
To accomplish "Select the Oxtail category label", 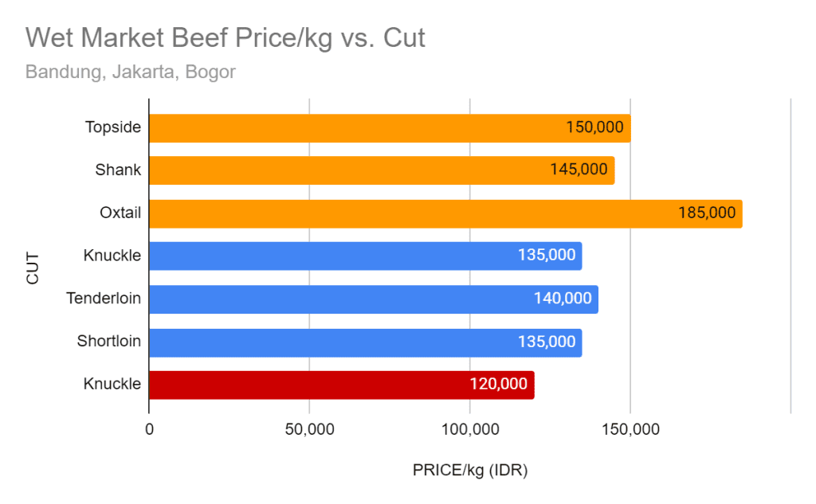I will [120, 213].
